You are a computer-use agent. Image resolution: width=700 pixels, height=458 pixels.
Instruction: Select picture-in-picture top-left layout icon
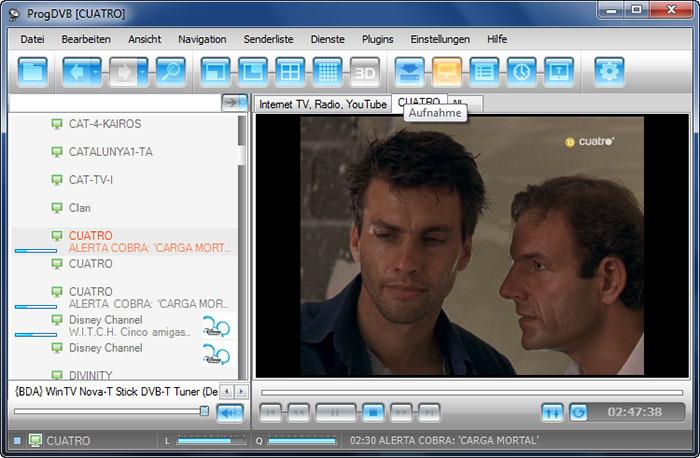(216, 72)
